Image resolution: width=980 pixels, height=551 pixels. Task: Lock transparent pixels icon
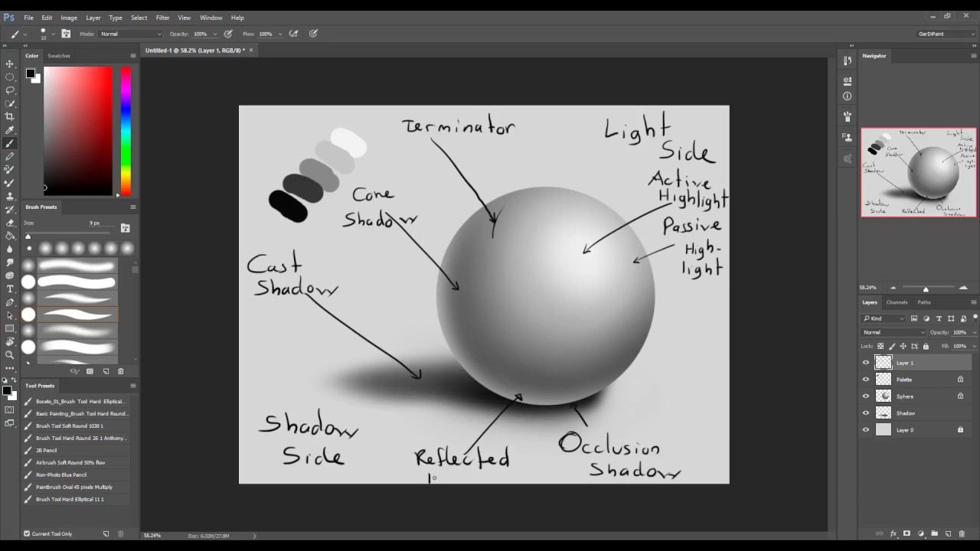(880, 346)
